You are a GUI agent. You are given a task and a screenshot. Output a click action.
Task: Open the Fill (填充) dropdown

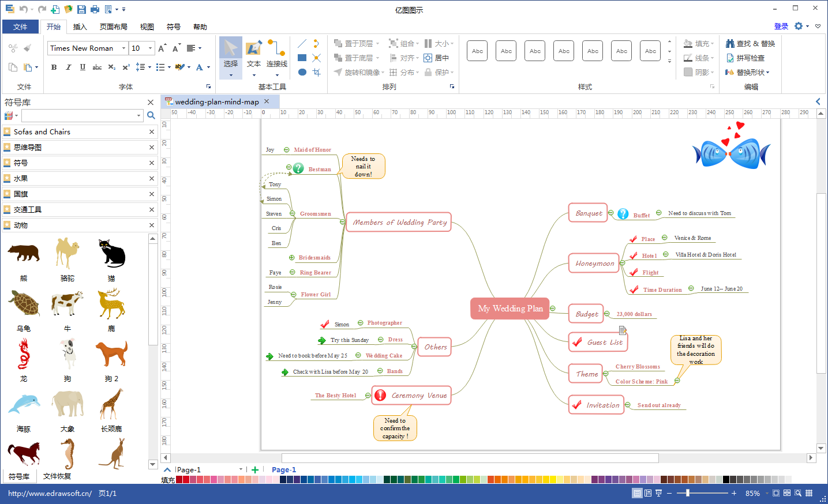[699, 43]
